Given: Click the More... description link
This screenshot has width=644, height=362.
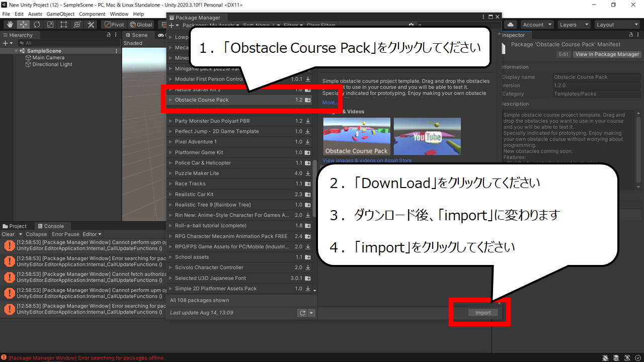Looking at the screenshot, I should tap(330, 103).
